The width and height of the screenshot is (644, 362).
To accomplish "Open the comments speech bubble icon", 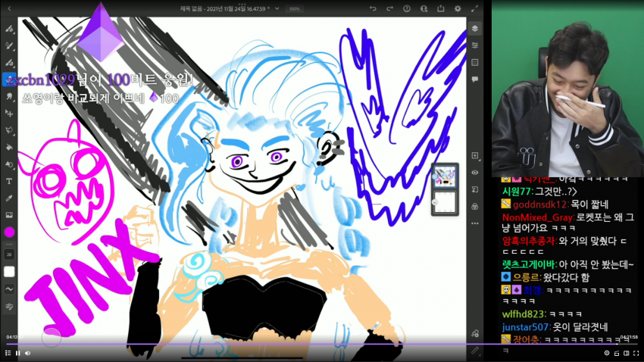I will (x=475, y=80).
